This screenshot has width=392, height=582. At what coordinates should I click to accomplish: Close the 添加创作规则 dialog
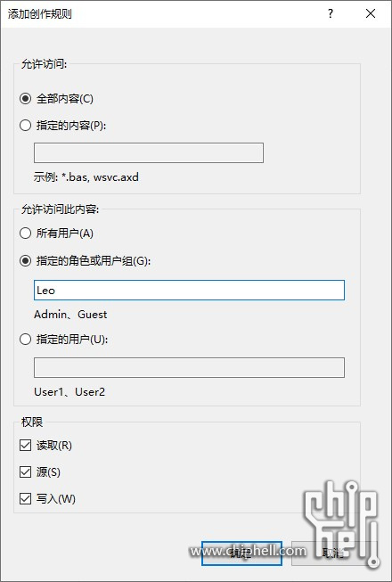(x=371, y=13)
